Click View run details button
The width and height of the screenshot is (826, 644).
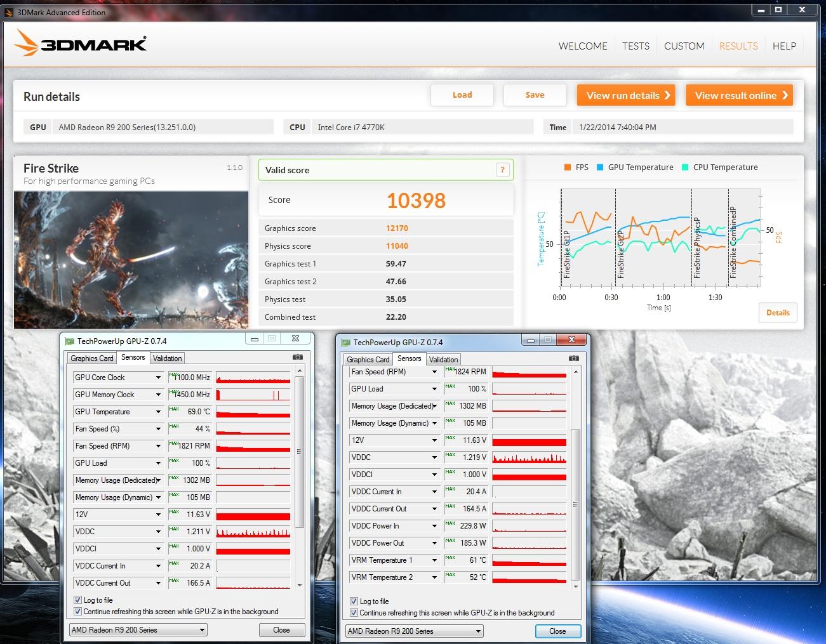pos(626,95)
